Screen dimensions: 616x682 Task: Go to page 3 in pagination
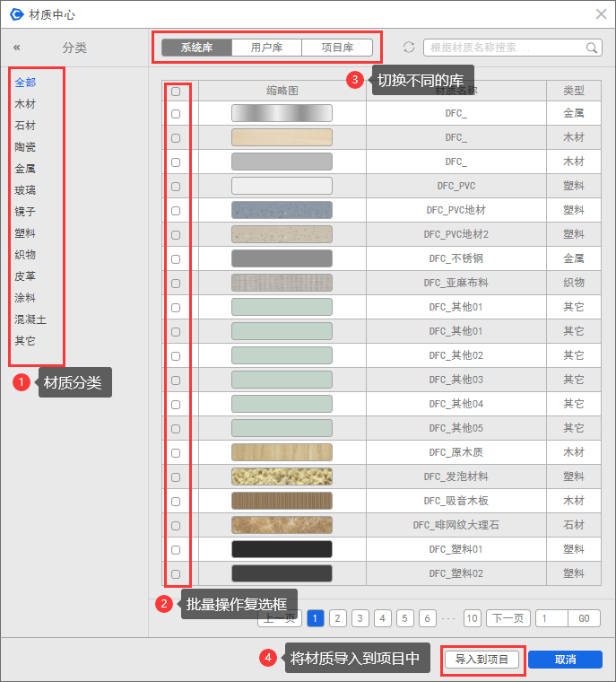(x=360, y=618)
